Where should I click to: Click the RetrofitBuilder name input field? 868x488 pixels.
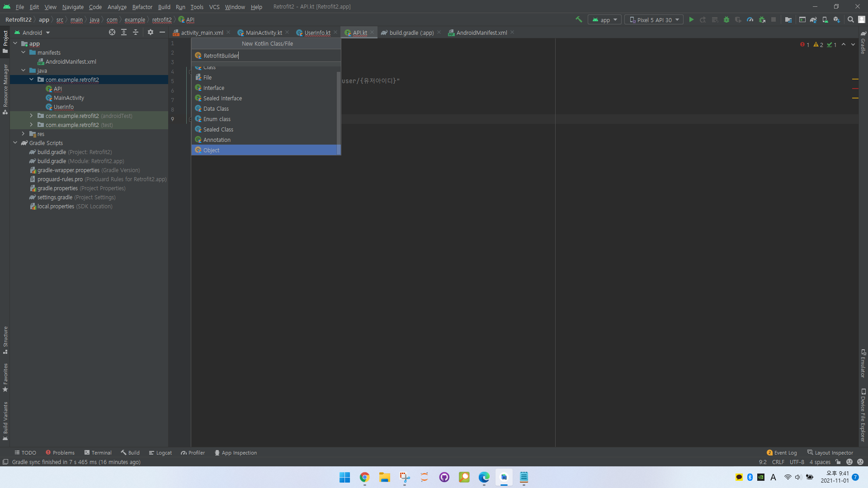coord(267,56)
